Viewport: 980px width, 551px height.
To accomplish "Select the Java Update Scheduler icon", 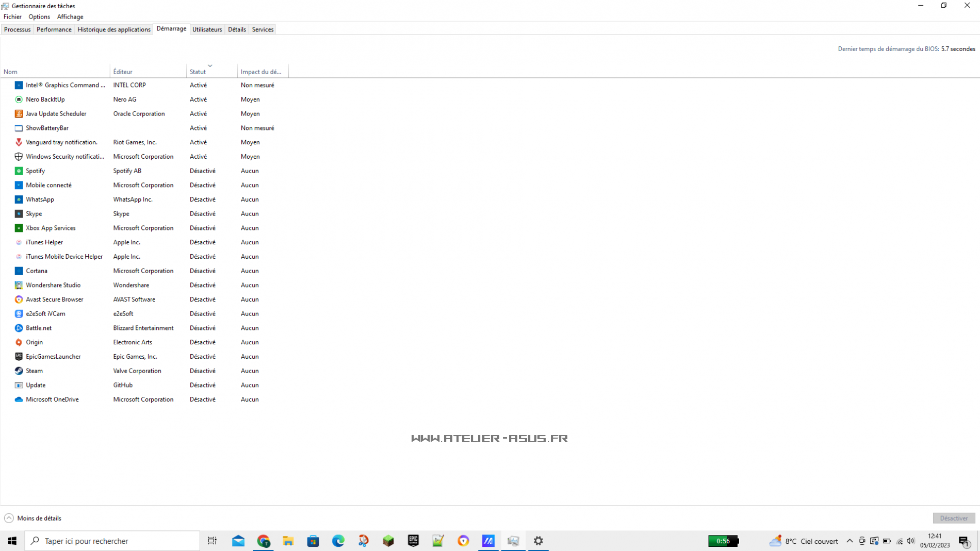I will 19,114.
